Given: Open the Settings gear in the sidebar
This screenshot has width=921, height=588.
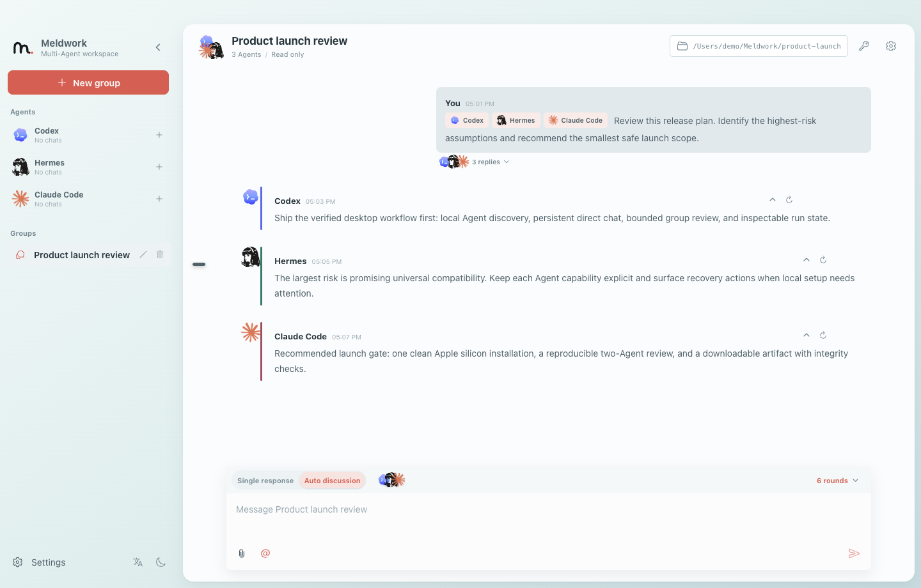Looking at the screenshot, I should [x=18, y=562].
